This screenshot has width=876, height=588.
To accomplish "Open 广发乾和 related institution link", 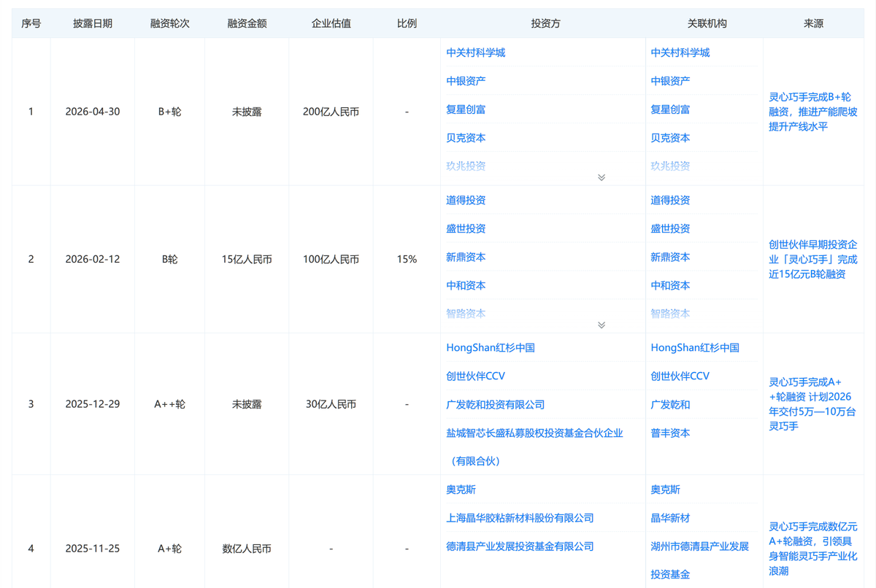I will pos(670,404).
